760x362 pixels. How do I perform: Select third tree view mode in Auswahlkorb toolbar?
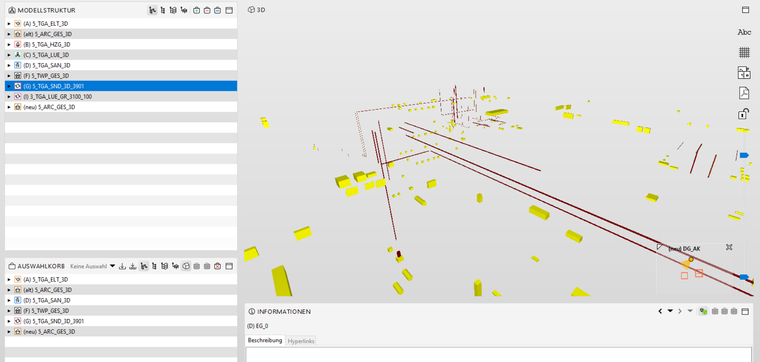tap(165, 266)
